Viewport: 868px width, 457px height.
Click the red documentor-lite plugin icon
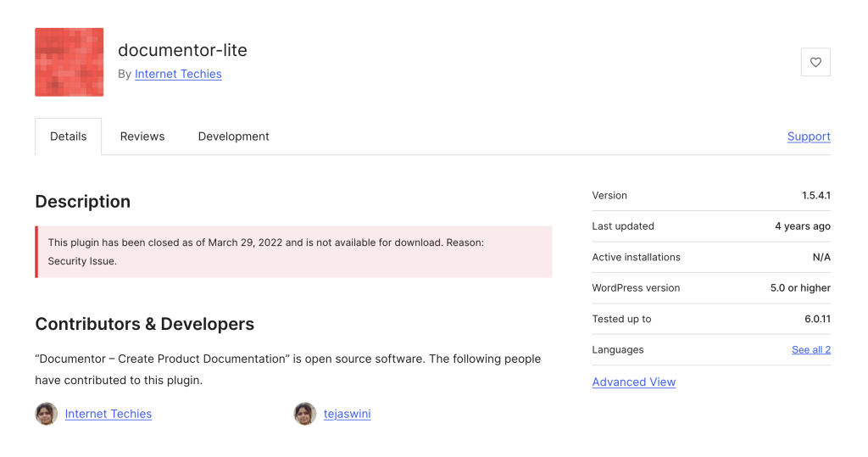[x=69, y=62]
